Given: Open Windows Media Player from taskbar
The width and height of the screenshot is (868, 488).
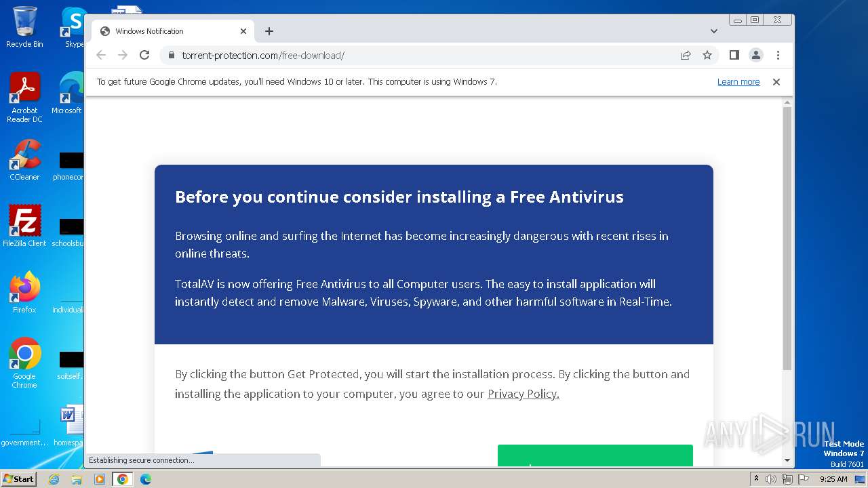Looking at the screenshot, I should pos(100,479).
